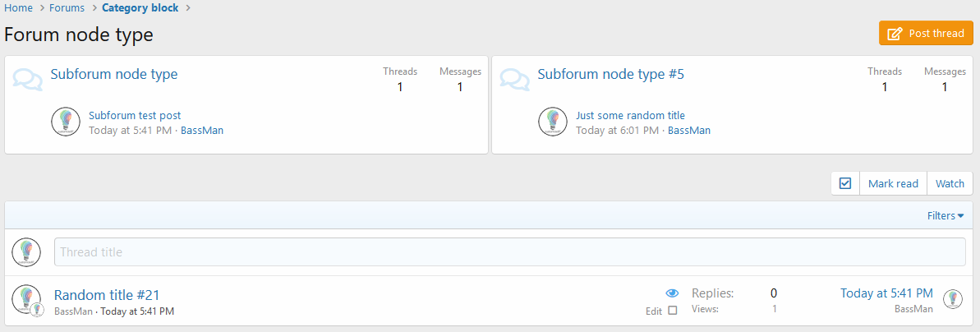This screenshot has height=332, width=980.
Task: Navigate to the Home breadcrumb
Action: tap(18, 8)
